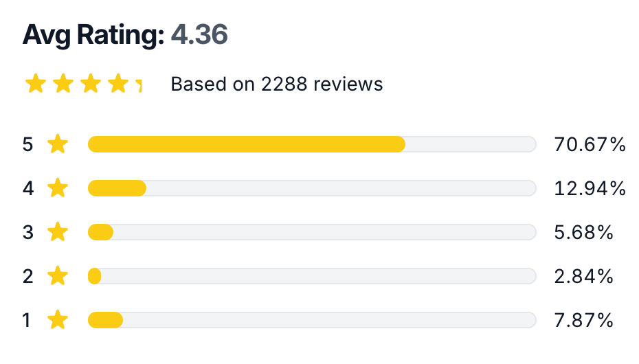Click the star icon beside the 3 label
The image size is (639, 364).
[x=58, y=232]
